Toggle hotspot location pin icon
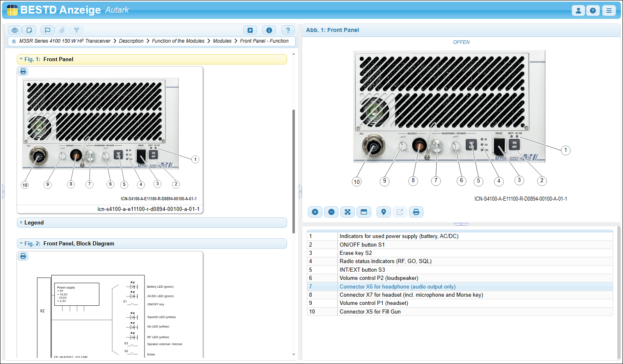This screenshot has height=364, width=623. (x=384, y=212)
